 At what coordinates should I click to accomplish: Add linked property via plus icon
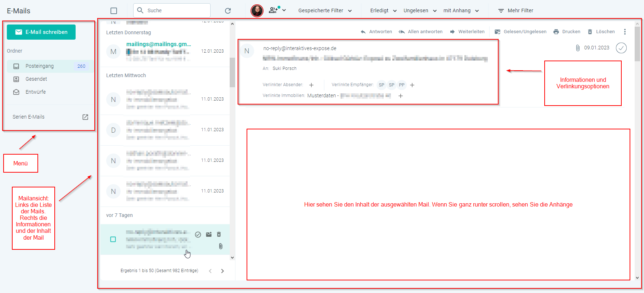401,96
